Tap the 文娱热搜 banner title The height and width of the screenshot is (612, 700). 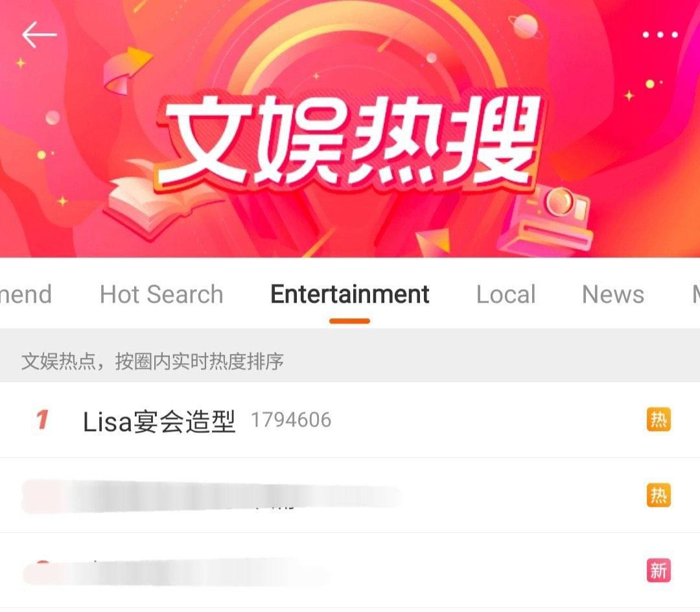[x=351, y=141]
